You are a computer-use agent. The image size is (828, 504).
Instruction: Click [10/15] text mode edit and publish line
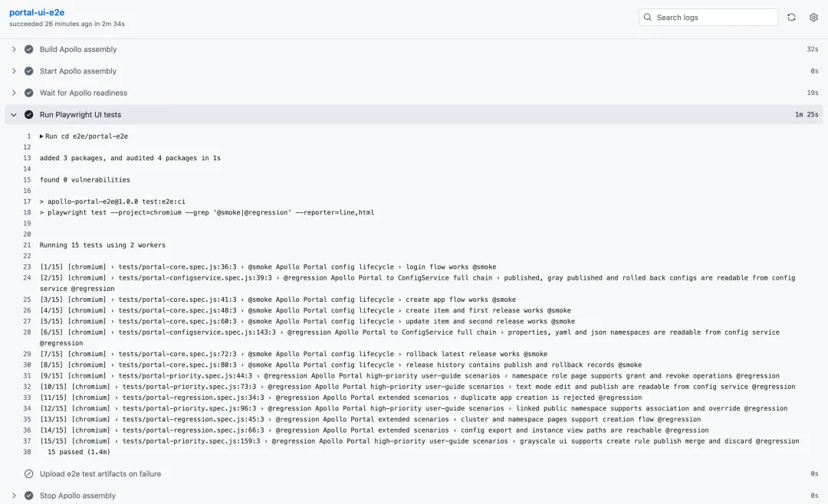point(418,387)
